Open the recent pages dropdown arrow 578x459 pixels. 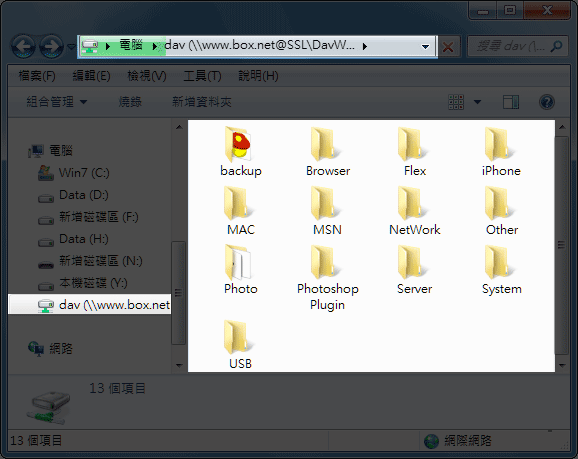72,47
